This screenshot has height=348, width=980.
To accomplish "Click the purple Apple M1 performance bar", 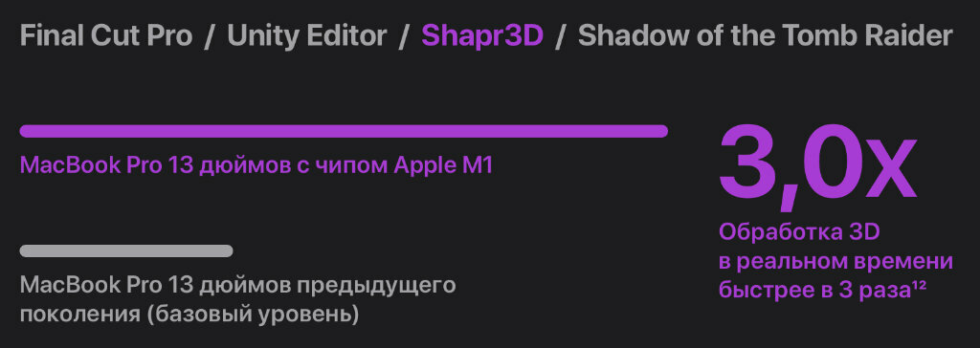I will pos(344,131).
